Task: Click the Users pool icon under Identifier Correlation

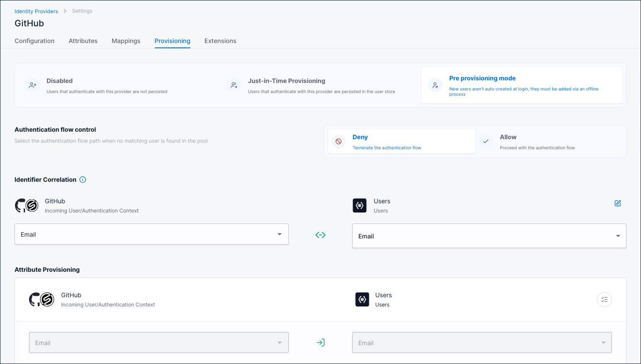Action: coord(359,205)
